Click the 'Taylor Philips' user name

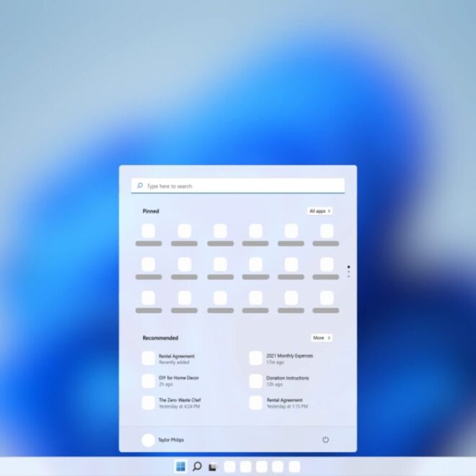click(171, 440)
